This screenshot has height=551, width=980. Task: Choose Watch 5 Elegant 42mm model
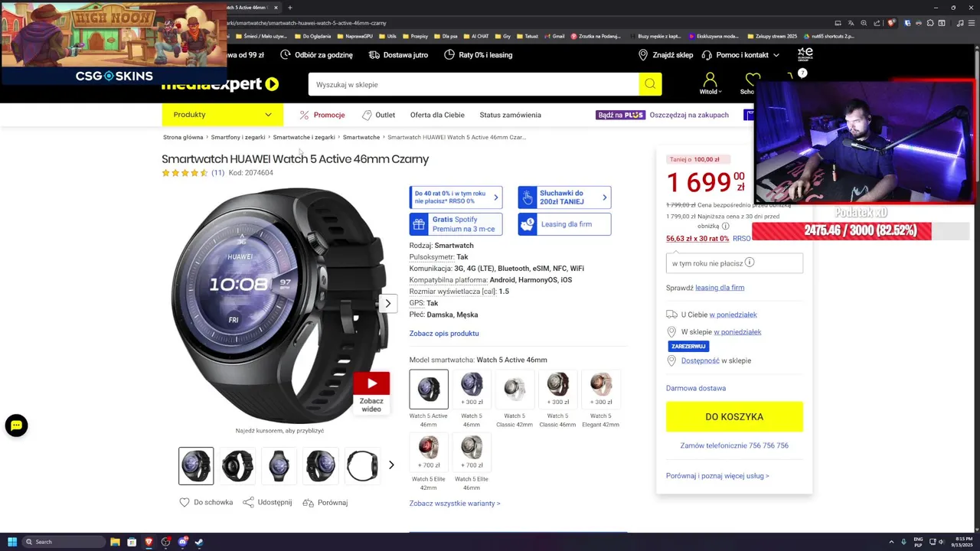tap(600, 399)
